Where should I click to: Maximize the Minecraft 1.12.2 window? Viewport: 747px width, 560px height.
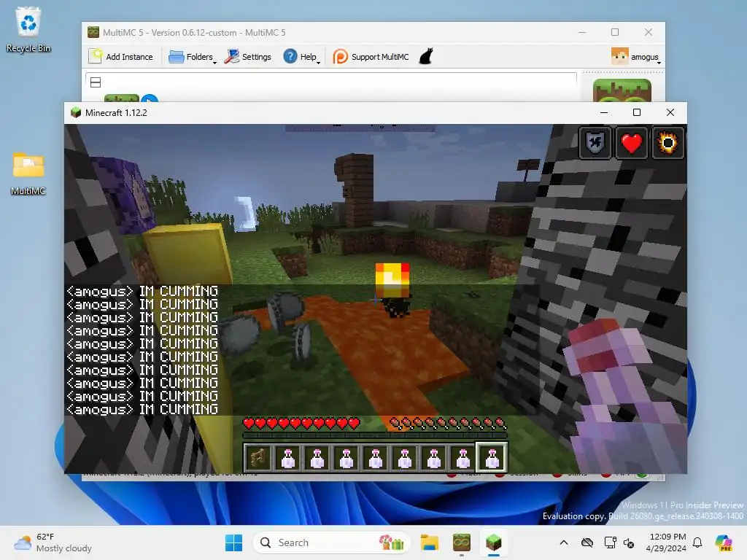coord(636,112)
